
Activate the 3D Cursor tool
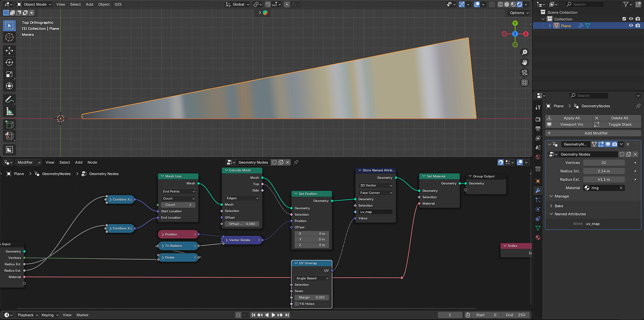[x=9, y=37]
